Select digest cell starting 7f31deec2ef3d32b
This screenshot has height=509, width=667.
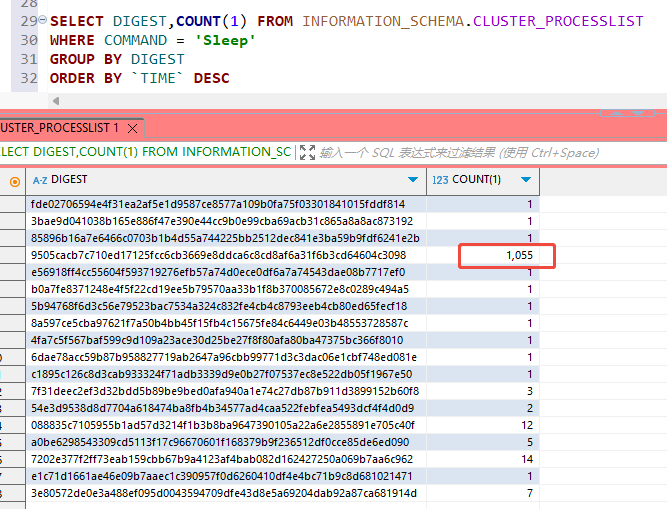(x=226, y=391)
